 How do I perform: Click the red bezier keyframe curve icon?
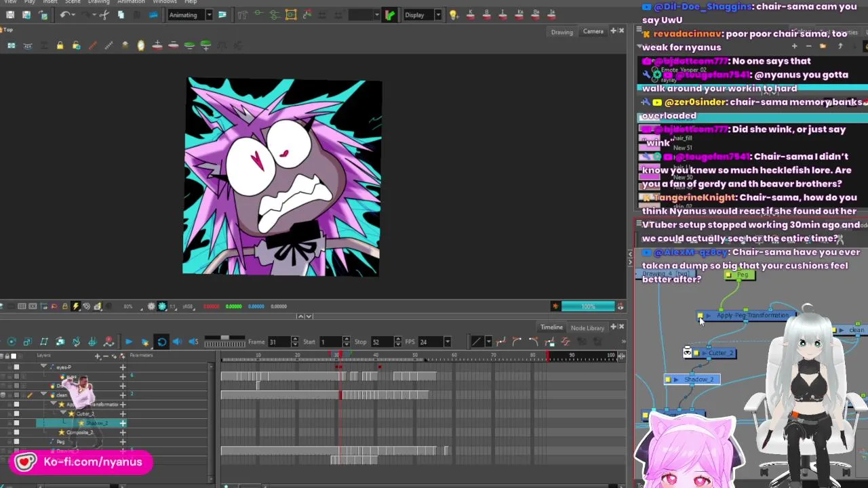click(x=500, y=342)
